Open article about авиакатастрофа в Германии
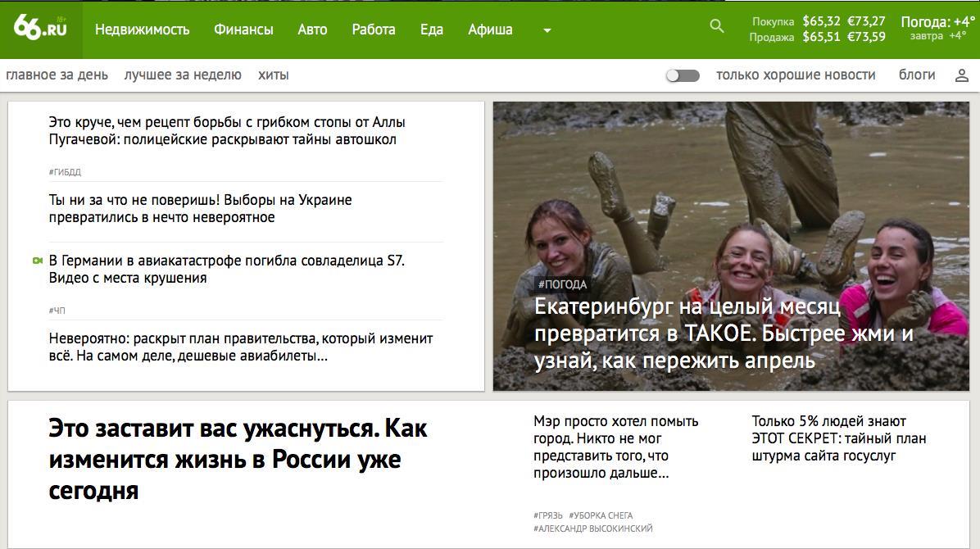Viewport: 980px width, 549px height. click(226, 269)
